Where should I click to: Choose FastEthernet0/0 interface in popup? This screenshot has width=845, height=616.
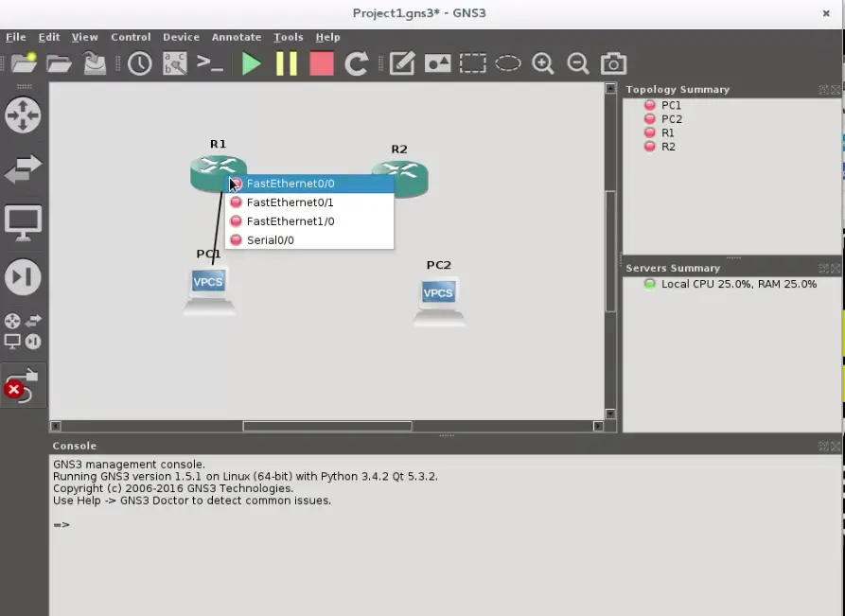click(x=309, y=184)
